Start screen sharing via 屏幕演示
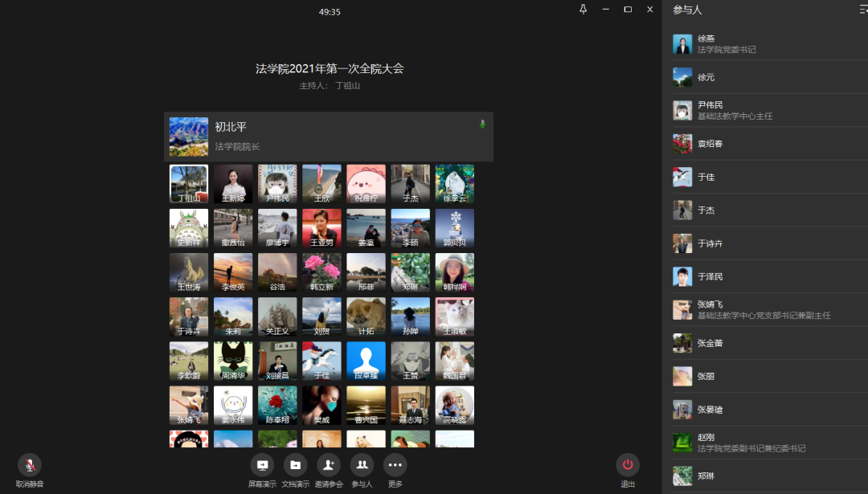This screenshot has height=494, width=868. (x=262, y=465)
